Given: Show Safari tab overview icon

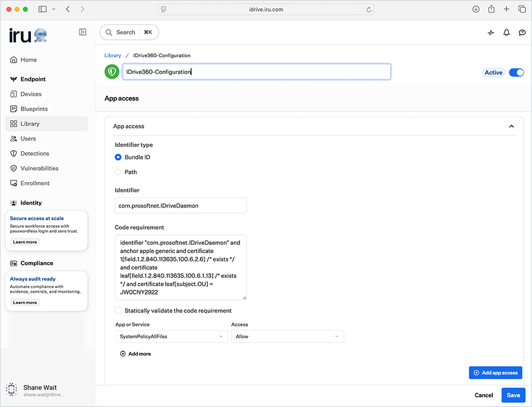Looking at the screenshot, I should click(522, 9).
